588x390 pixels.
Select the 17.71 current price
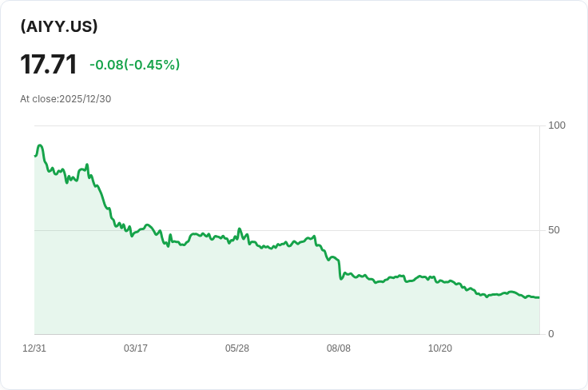[49, 65]
